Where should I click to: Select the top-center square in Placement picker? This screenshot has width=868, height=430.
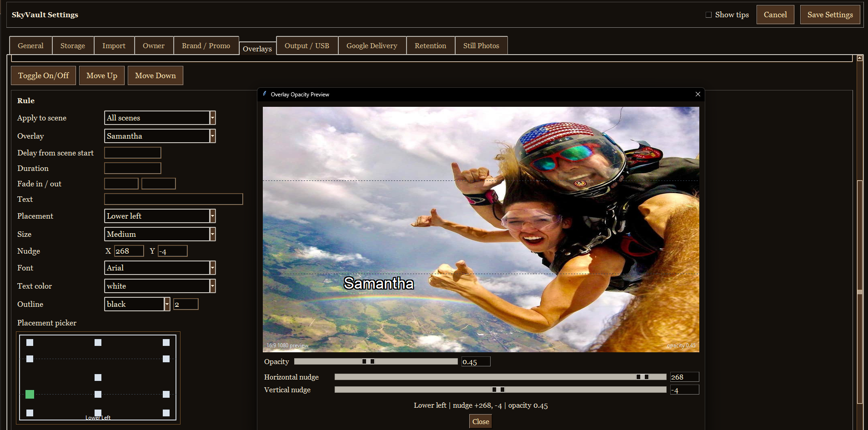[x=98, y=342]
